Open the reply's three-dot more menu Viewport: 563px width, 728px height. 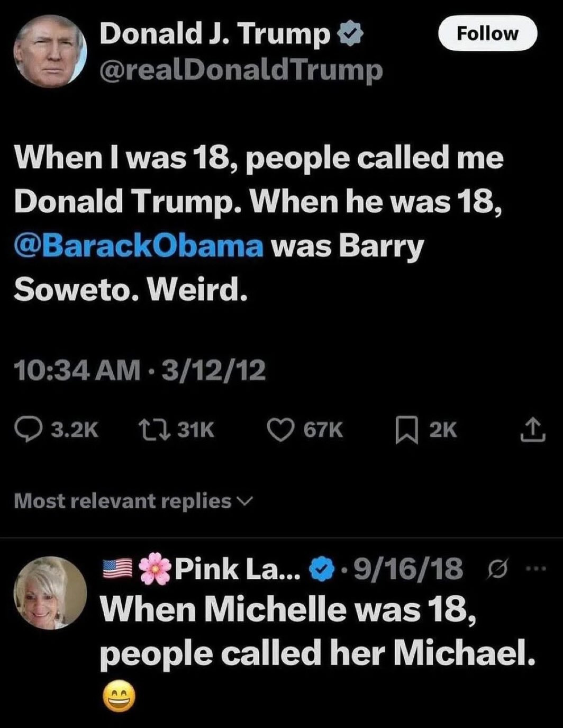(x=535, y=569)
